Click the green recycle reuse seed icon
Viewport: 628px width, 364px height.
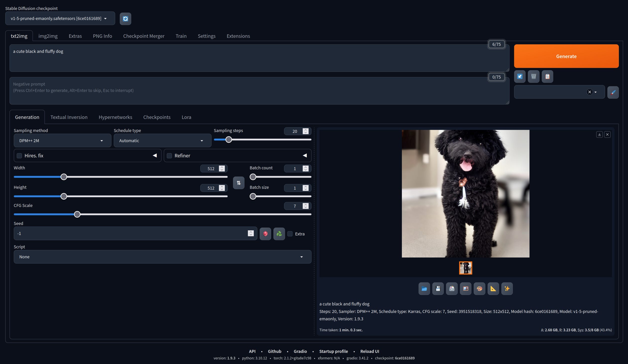(279, 234)
